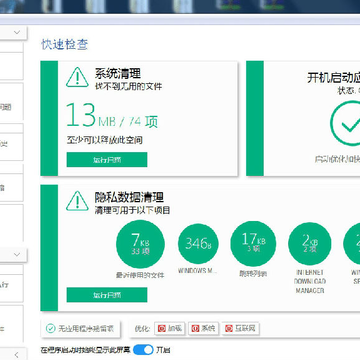This screenshot has height=360, width=360.
Task: Click the 开启 label beside the switch
Action: [163, 350]
